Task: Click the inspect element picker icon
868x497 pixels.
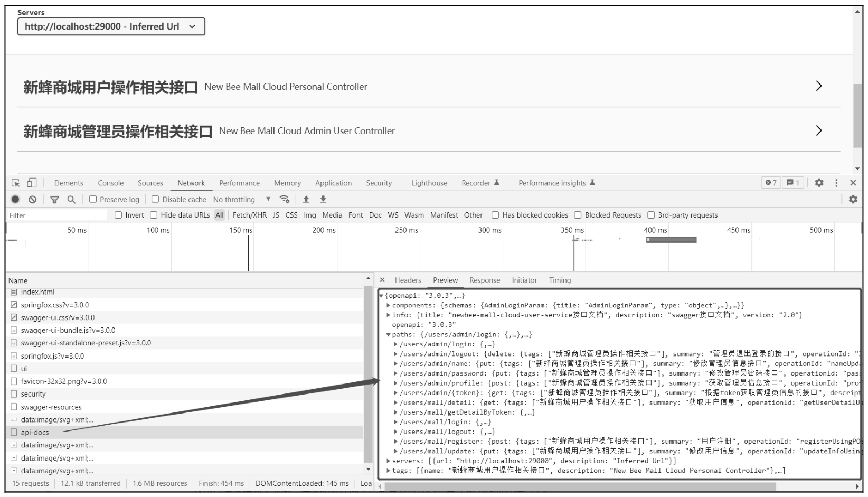Action: pos(16,183)
